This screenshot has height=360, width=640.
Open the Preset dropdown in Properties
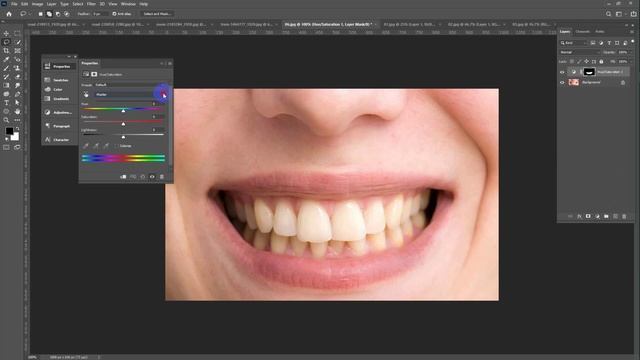[x=130, y=85]
